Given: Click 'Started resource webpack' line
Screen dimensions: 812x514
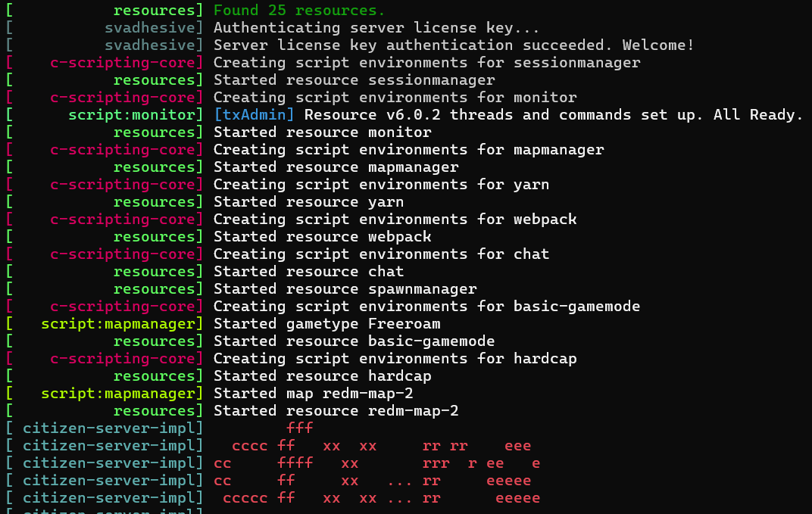Looking at the screenshot, I should point(322,236).
